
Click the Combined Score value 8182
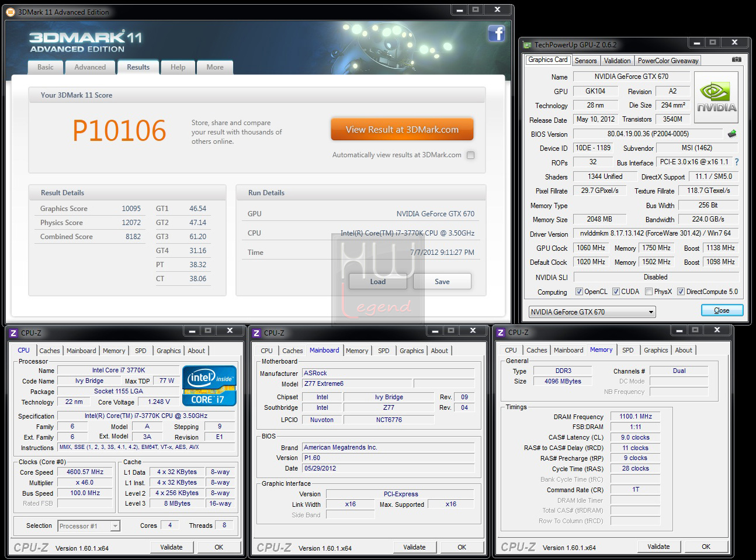(x=133, y=237)
